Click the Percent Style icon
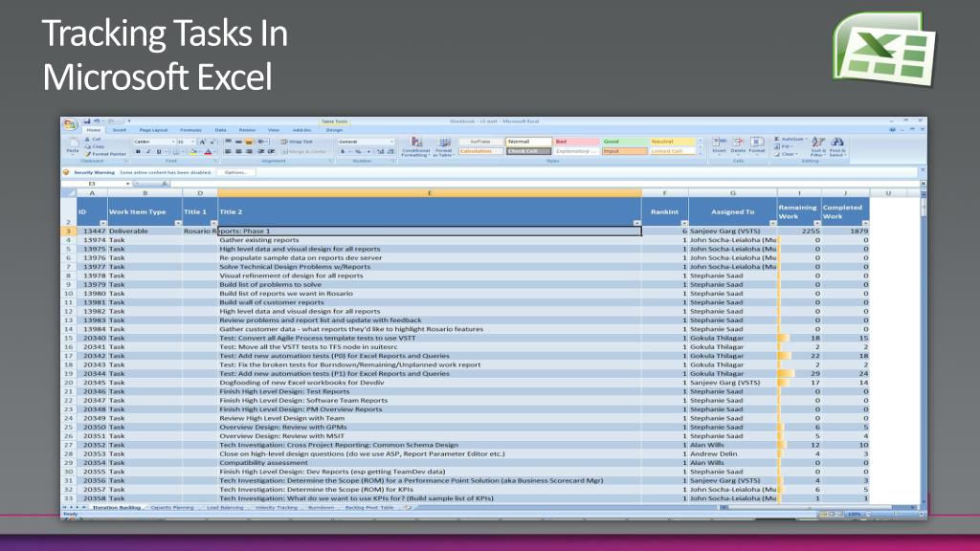 (x=358, y=152)
